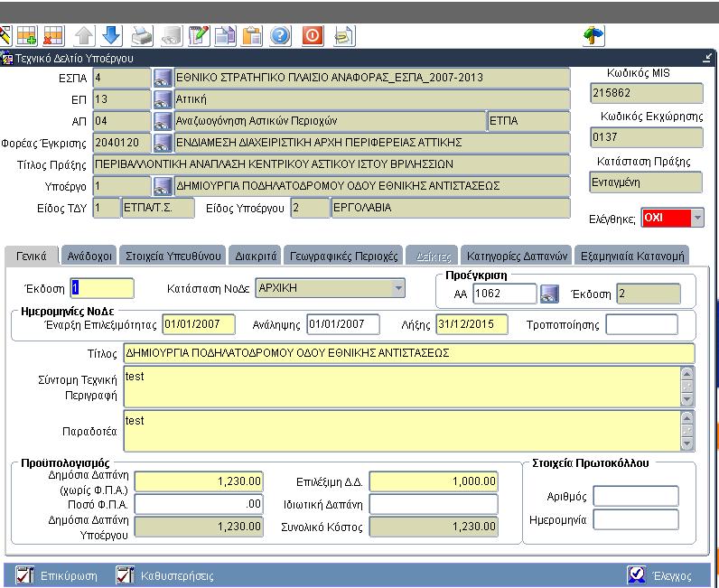Image resolution: width=719 pixels, height=588 pixels.
Task: Click scroll up arrow of Παραδοτέα text area
Action: tap(686, 418)
